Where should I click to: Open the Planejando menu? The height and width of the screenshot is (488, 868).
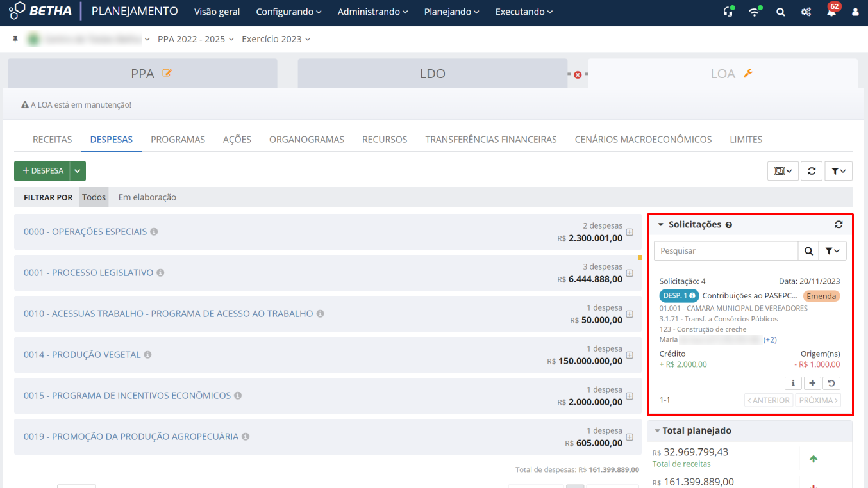point(452,12)
